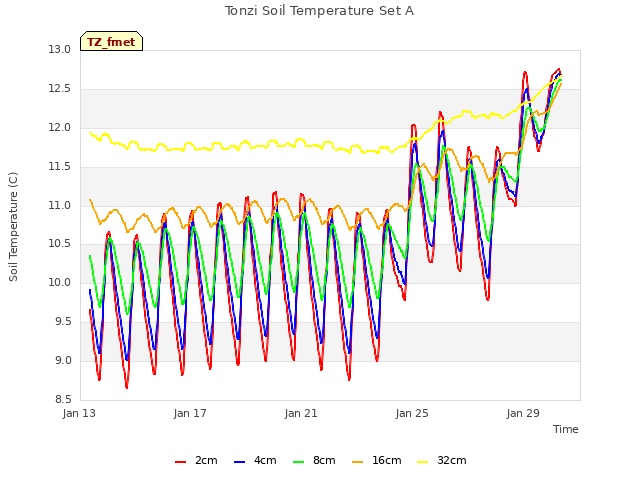This screenshot has width=640, height=480.
Task: Click the green 8cm legend swatch
Action: click(299, 462)
